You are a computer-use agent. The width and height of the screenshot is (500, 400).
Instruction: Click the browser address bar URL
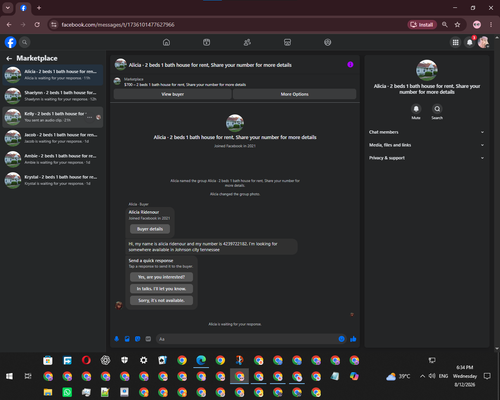click(x=118, y=25)
